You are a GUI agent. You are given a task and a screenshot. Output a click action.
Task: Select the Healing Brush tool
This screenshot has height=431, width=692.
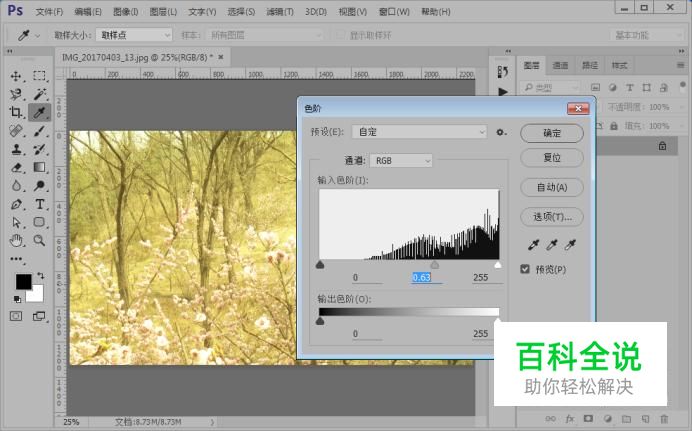tap(16, 131)
